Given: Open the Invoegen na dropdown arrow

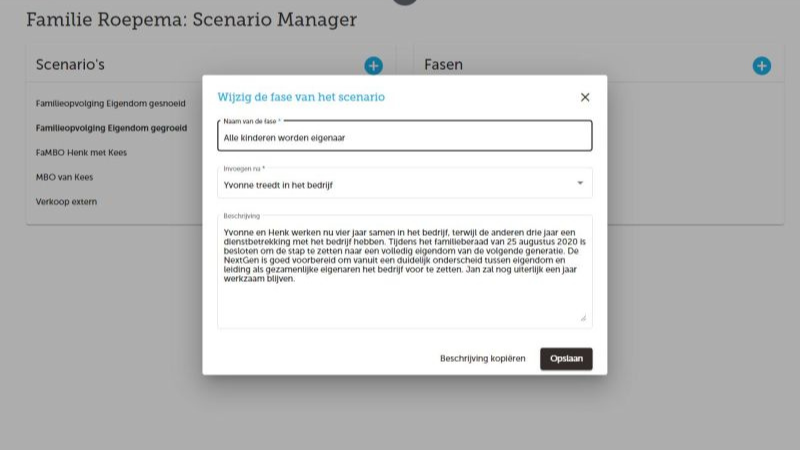Looking at the screenshot, I should pyautogui.click(x=580, y=183).
